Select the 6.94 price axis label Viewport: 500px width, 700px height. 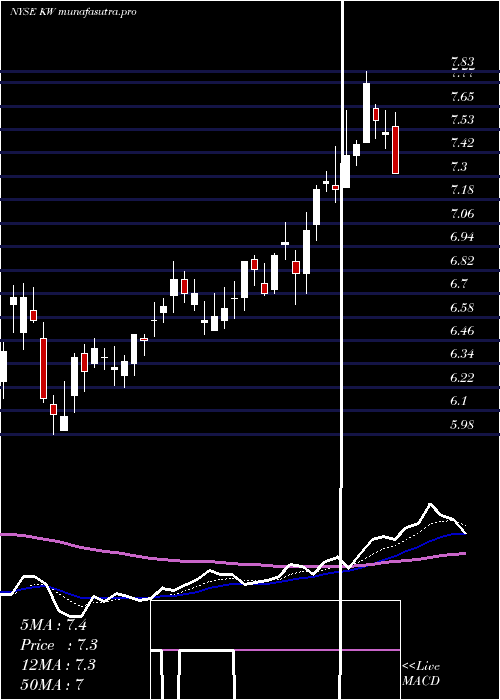(462, 237)
